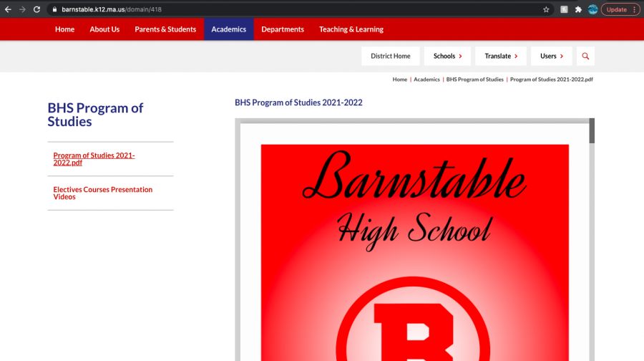Open the browser profile avatar
The height and width of the screenshot is (361, 644).
(592, 9)
